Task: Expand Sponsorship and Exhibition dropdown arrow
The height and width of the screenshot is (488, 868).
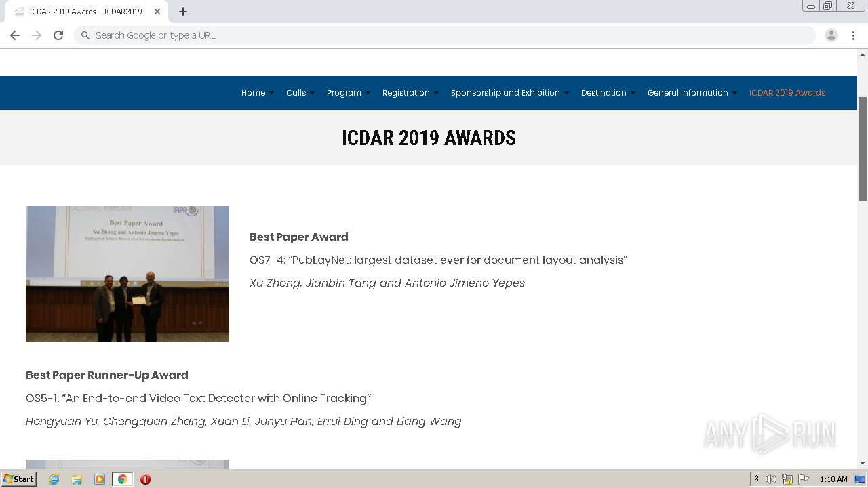Action: [x=566, y=94]
